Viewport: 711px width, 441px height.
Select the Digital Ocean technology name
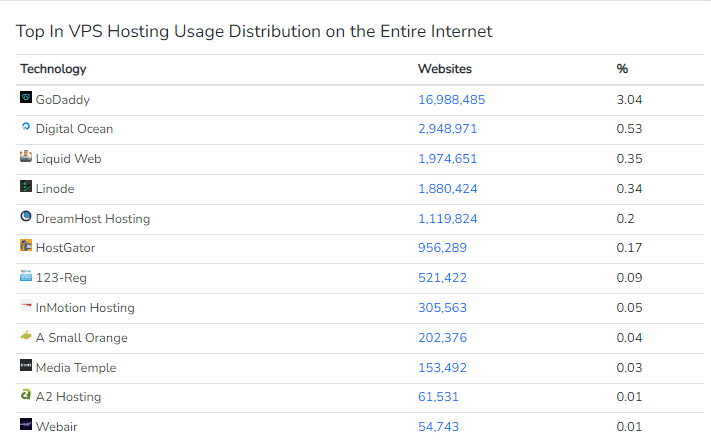coord(74,129)
